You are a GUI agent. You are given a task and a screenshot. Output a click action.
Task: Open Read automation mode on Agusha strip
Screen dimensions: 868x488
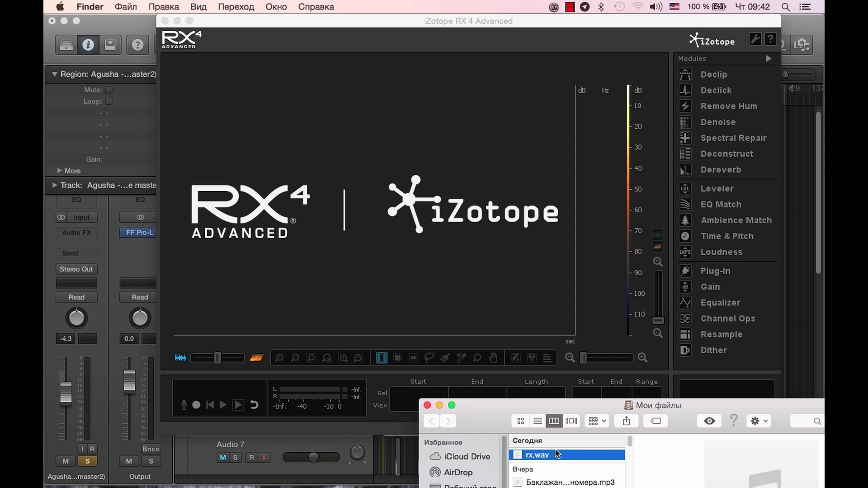coord(76,297)
